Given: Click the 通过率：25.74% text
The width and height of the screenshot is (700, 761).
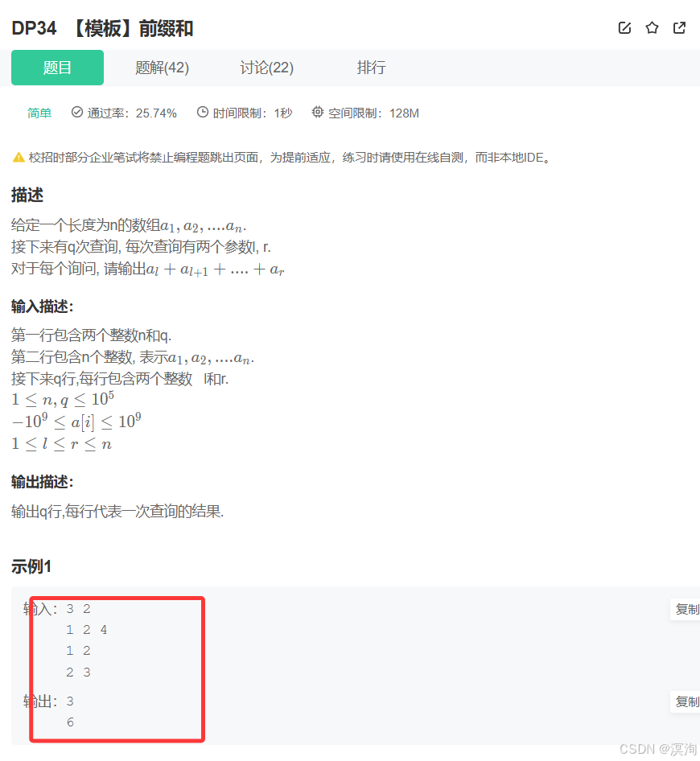Looking at the screenshot, I should (x=132, y=113).
